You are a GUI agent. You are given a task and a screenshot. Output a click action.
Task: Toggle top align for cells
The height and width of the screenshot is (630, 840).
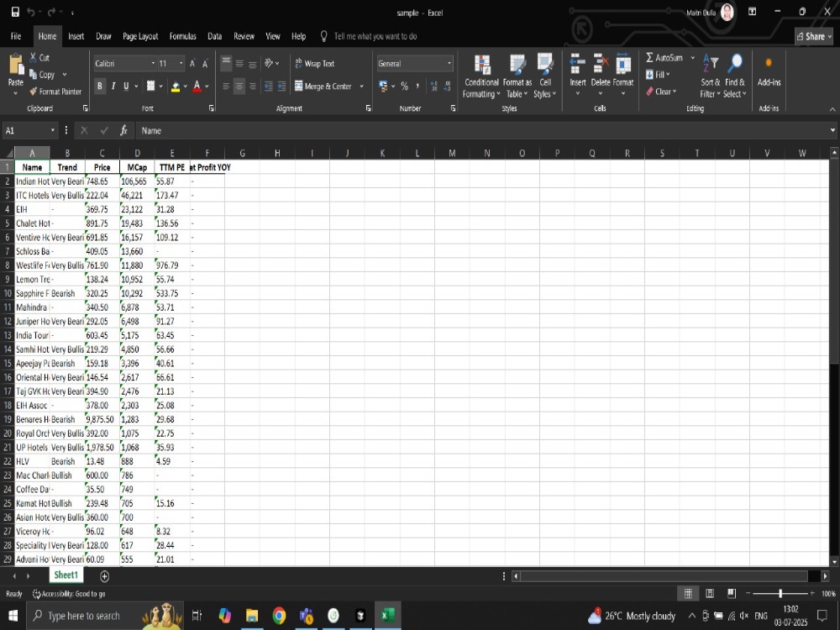click(x=226, y=63)
